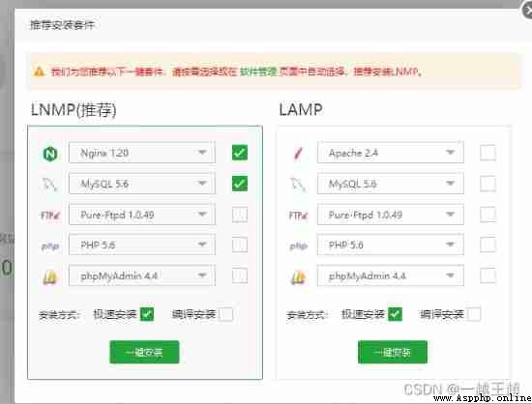Click the LNMP(推荐) heading
Screen dimensions: 532x404
[74, 110]
